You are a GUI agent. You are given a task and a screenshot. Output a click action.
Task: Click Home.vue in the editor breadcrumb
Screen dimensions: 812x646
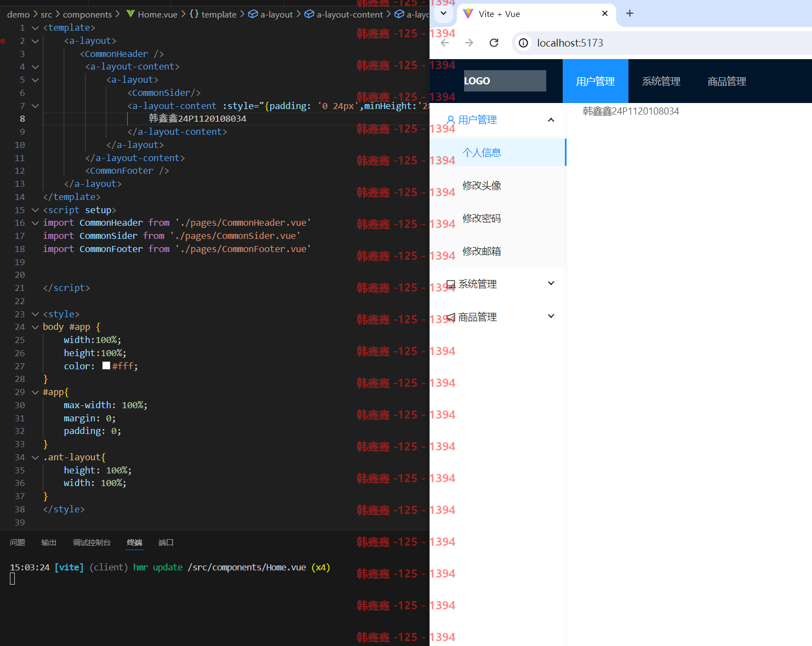coord(157,14)
